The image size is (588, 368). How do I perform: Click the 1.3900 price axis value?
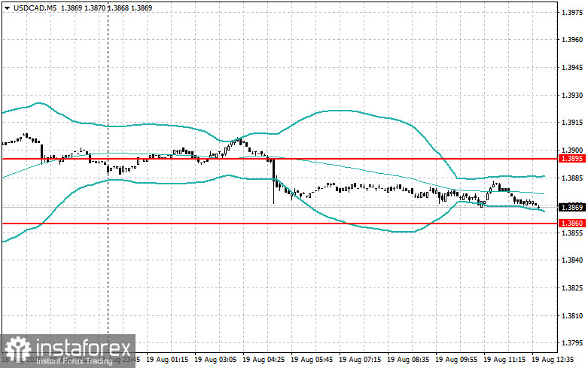tap(572, 151)
